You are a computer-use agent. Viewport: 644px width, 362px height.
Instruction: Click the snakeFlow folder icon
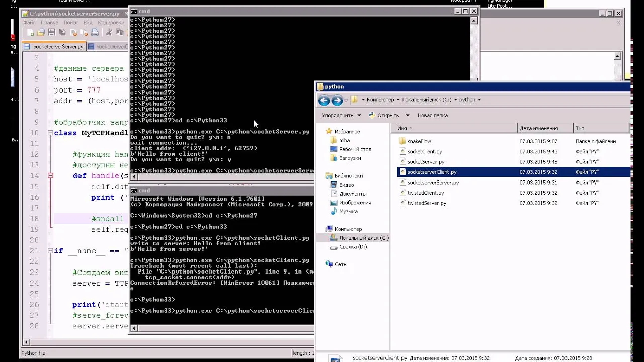coord(403,141)
